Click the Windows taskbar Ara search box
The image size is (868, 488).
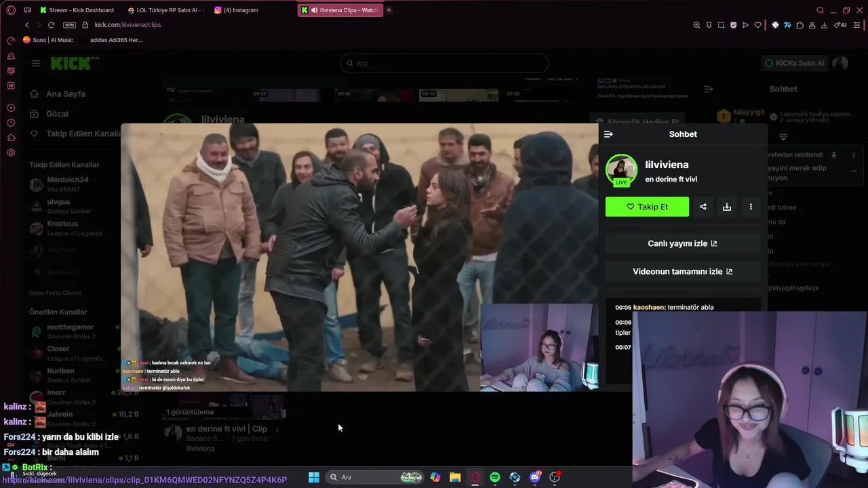[x=374, y=477]
